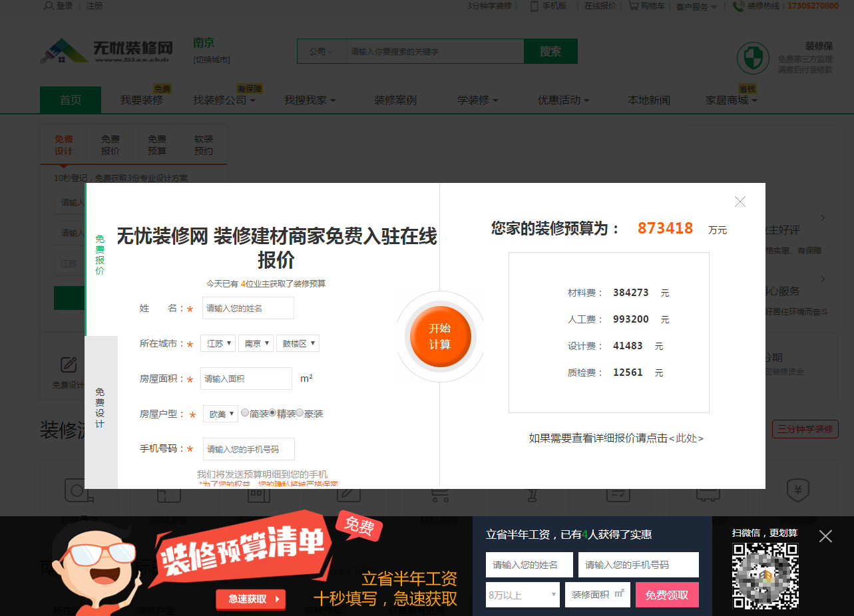Select the 简装 radio option

tap(245, 412)
